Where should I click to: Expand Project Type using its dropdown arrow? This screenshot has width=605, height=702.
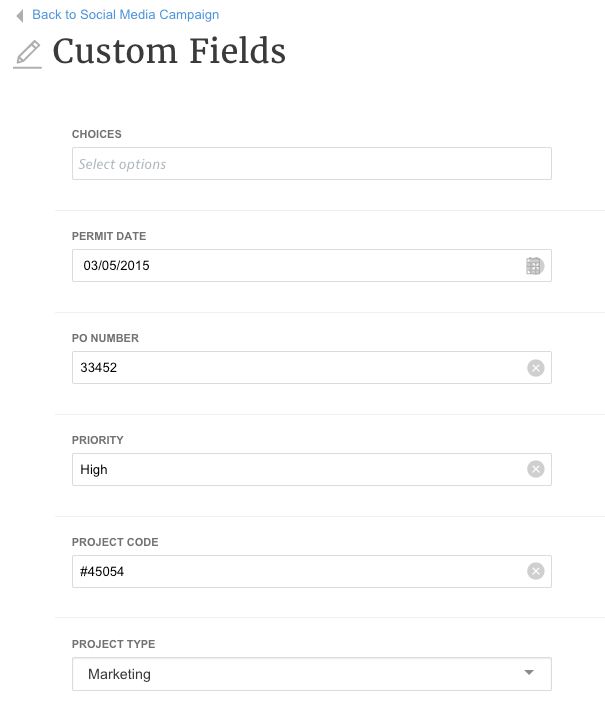[x=530, y=673]
